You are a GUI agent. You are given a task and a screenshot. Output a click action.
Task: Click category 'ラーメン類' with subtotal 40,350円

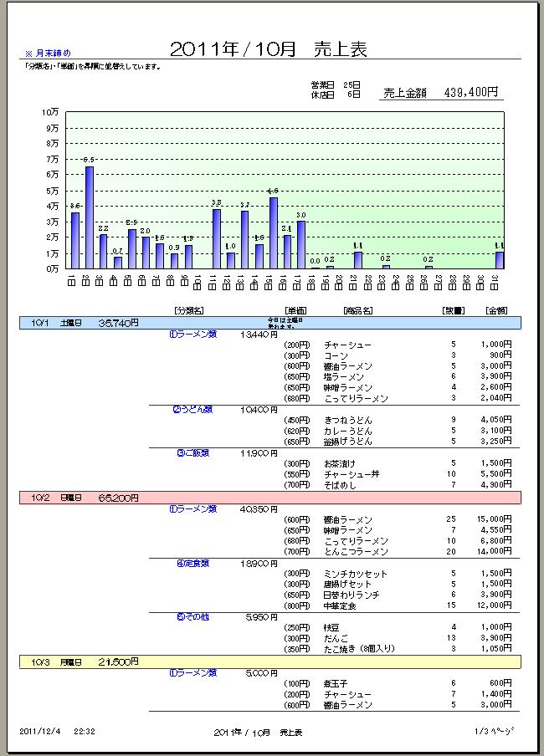(193, 509)
